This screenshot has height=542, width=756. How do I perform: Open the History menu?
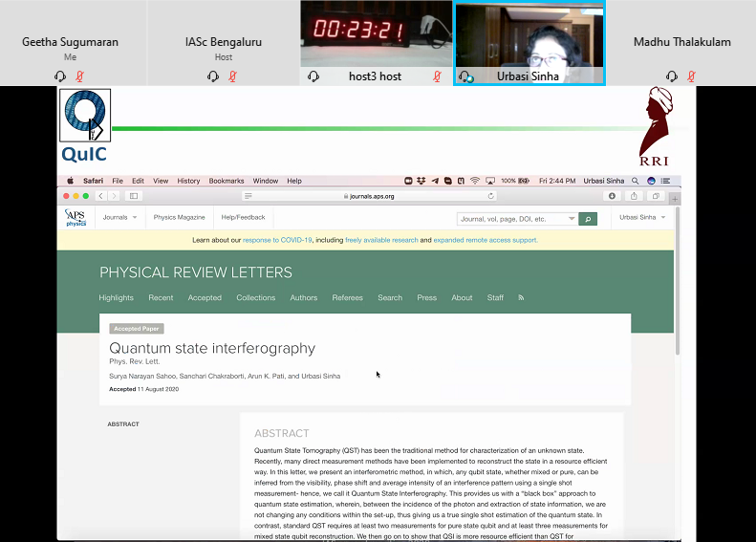pos(188,181)
